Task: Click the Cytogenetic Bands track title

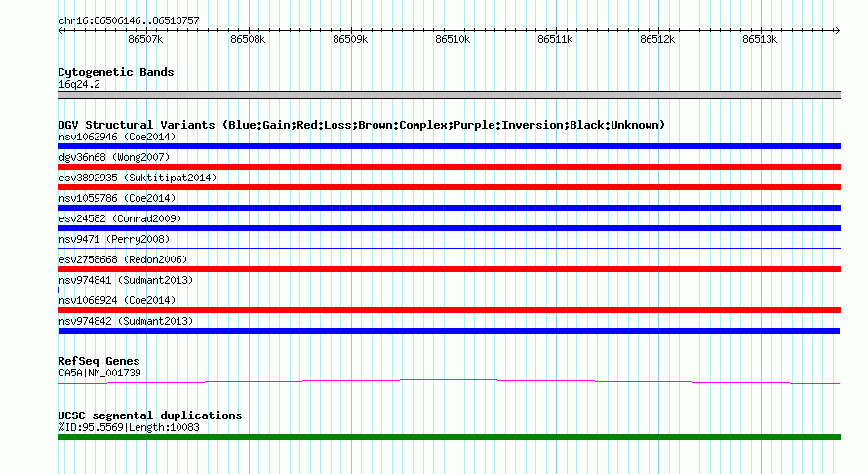Action: (x=116, y=72)
